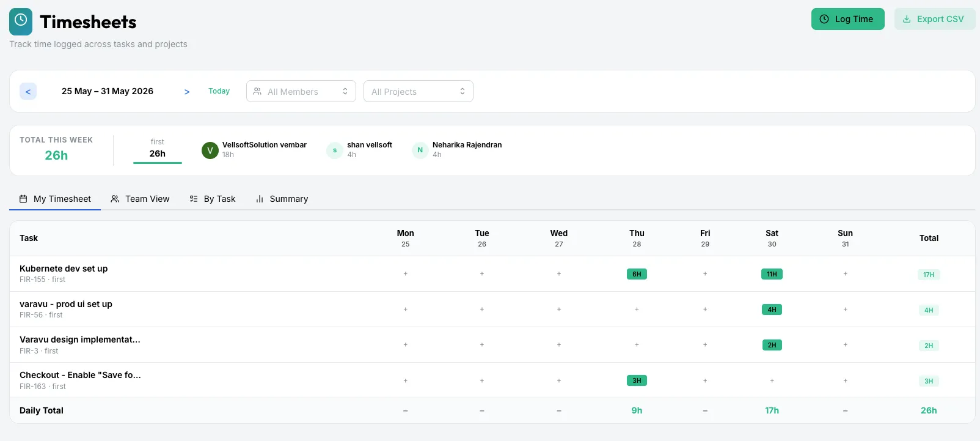
Task: Go to the previous week arrow
Action: click(x=28, y=91)
